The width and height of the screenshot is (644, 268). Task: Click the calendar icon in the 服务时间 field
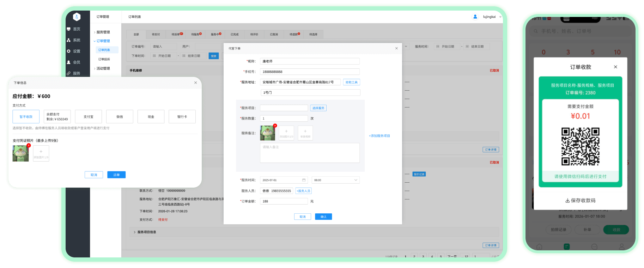pos(304,180)
